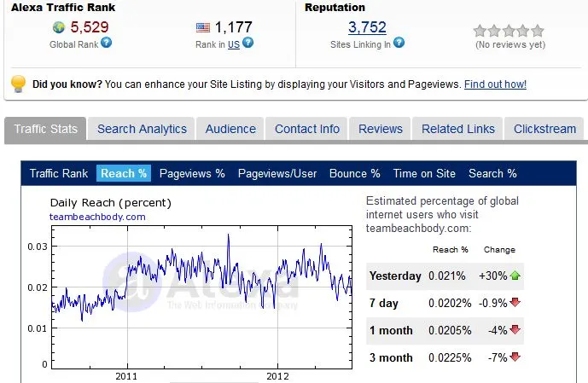This screenshot has height=383, width=588.
Task: Click the Daily Reach chart graph
Action: (x=201, y=297)
